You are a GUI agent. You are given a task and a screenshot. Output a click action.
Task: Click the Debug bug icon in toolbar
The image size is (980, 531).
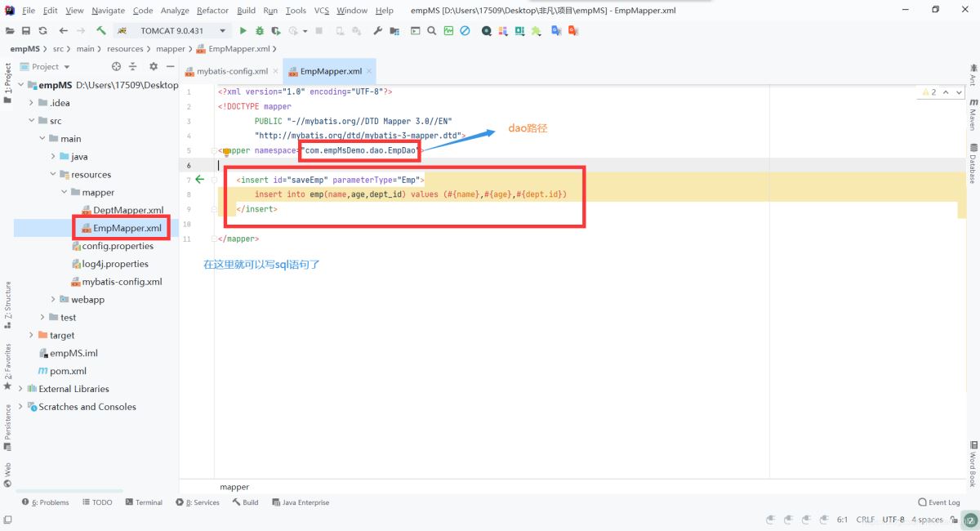[x=260, y=31]
